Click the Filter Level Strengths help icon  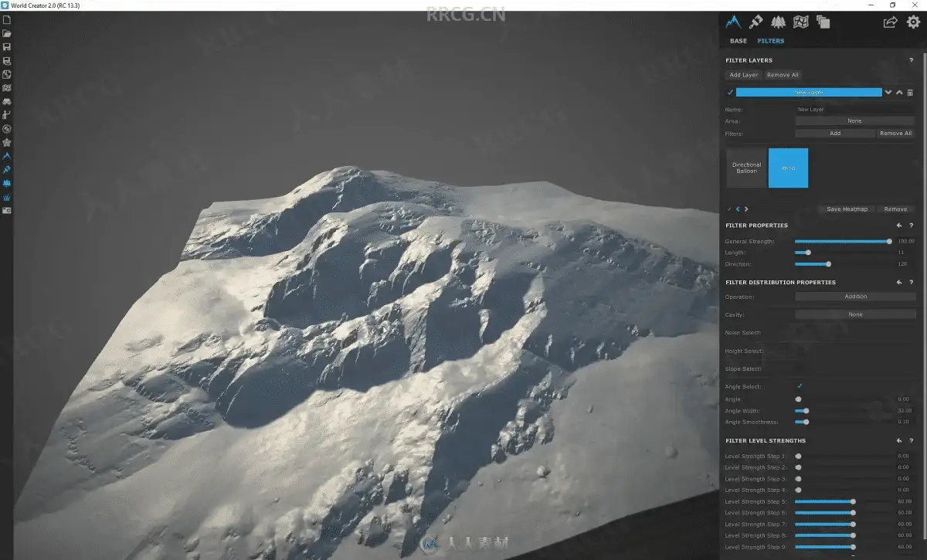[912, 441]
